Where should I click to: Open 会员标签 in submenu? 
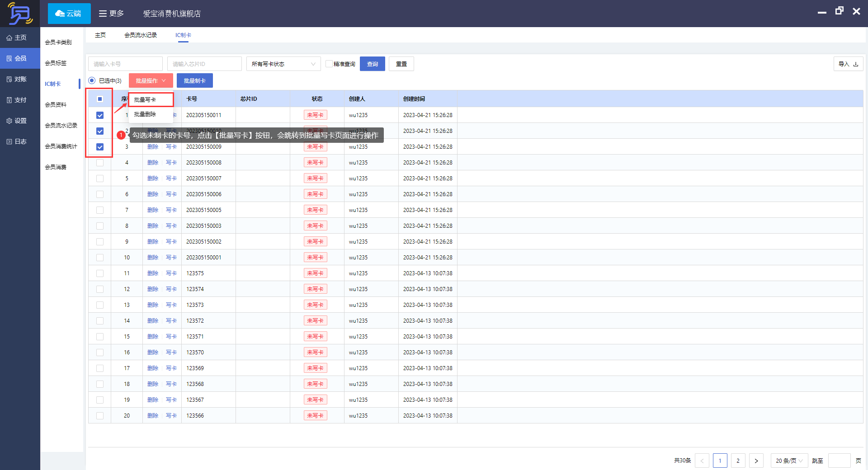56,63
